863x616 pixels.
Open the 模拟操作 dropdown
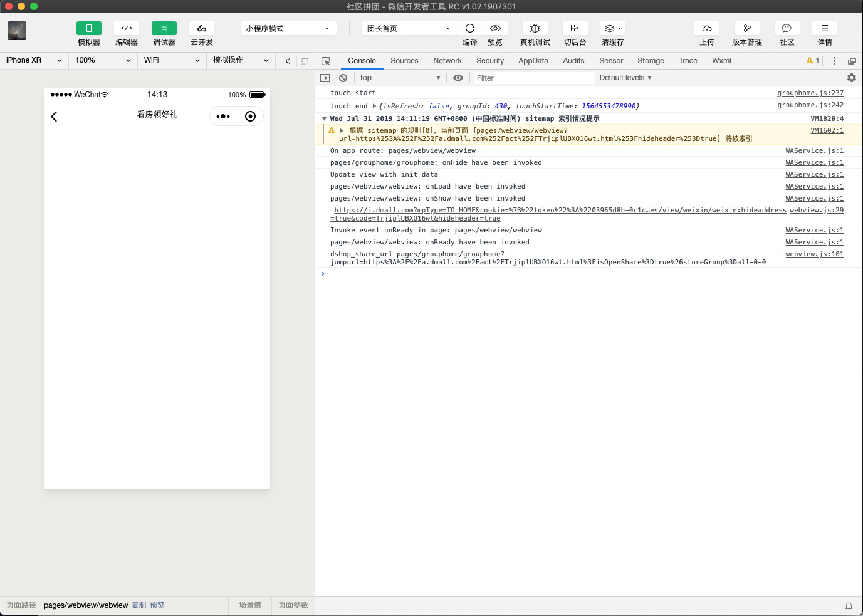coord(241,60)
